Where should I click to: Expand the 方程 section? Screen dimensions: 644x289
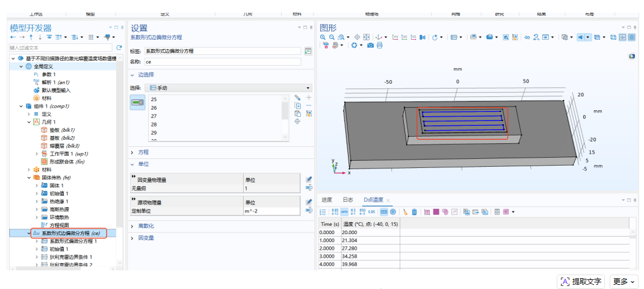pyautogui.click(x=144, y=152)
